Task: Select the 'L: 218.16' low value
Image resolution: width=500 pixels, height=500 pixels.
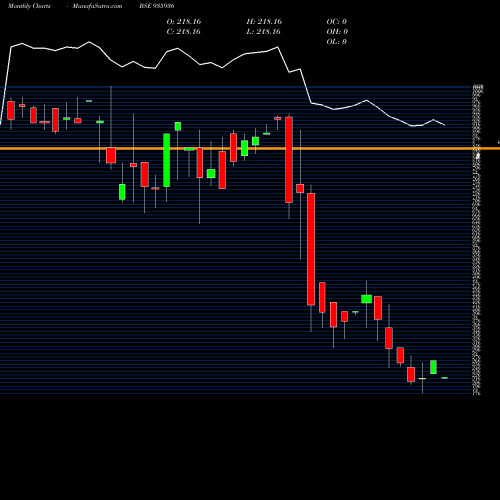Action: [x=263, y=32]
